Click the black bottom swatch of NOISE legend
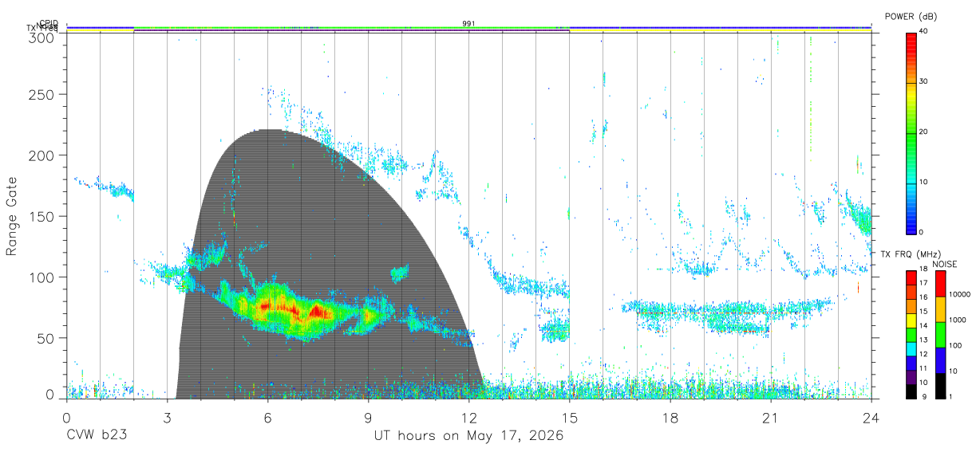Image resolution: width=980 pixels, height=452 pixels. [939, 386]
